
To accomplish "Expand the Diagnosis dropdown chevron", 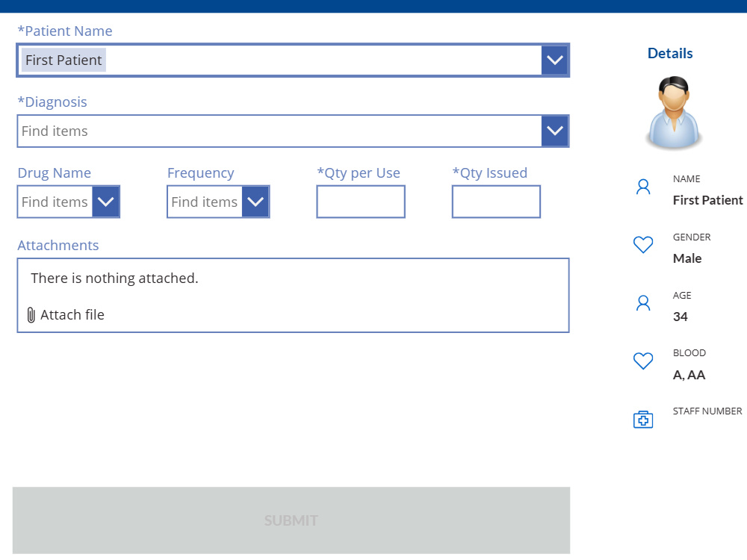I will (x=554, y=131).
